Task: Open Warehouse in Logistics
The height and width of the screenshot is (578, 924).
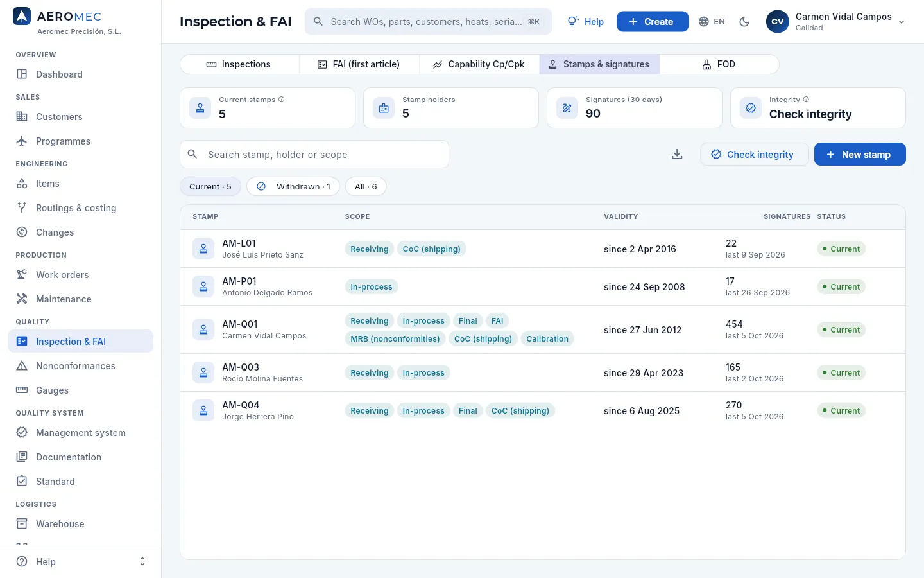Action: pos(80,524)
